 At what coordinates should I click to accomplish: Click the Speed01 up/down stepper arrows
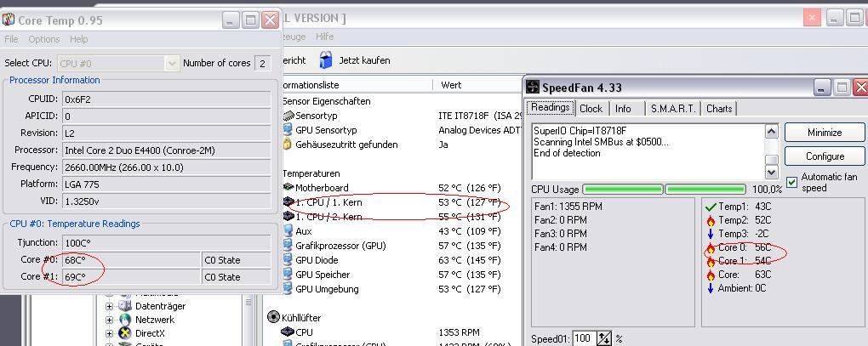(x=604, y=338)
